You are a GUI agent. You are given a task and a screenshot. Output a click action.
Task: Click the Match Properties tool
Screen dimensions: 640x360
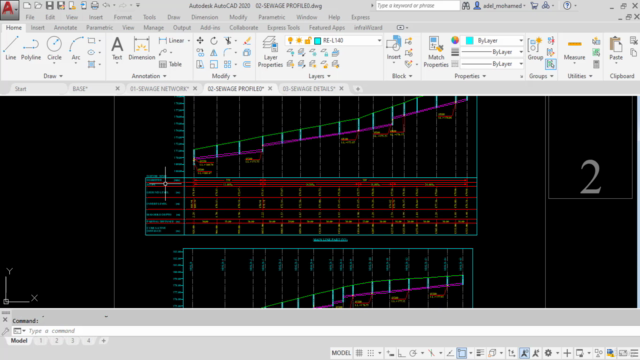click(436, 52)
